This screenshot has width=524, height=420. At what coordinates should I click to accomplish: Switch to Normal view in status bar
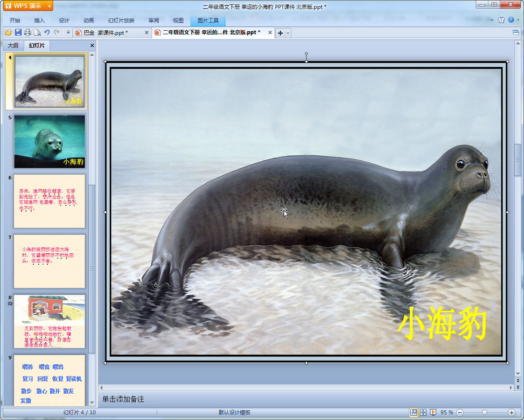pos(413,412)
